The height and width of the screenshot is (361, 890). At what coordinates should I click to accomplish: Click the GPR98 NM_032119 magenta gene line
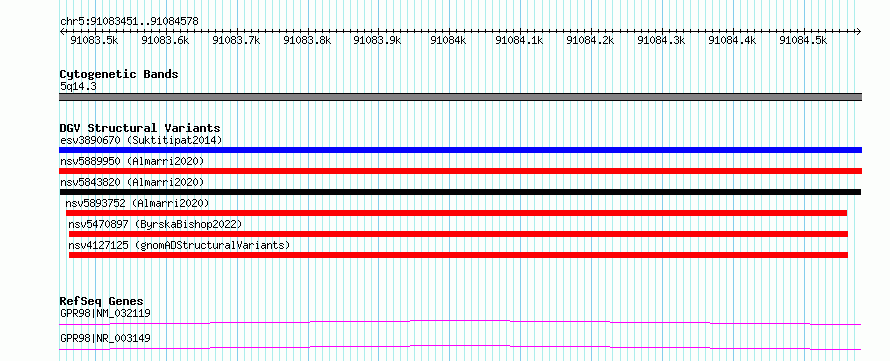coord(460,322)
